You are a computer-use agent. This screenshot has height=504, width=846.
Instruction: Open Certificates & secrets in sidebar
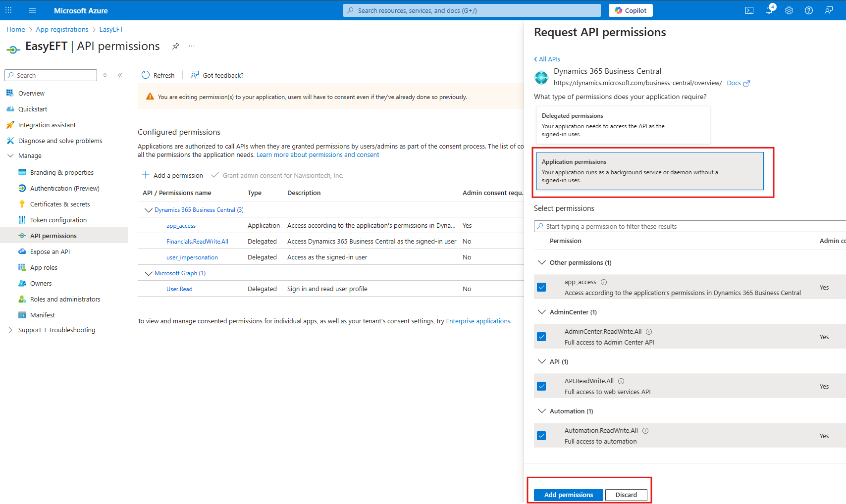click(x=60, y=204)
